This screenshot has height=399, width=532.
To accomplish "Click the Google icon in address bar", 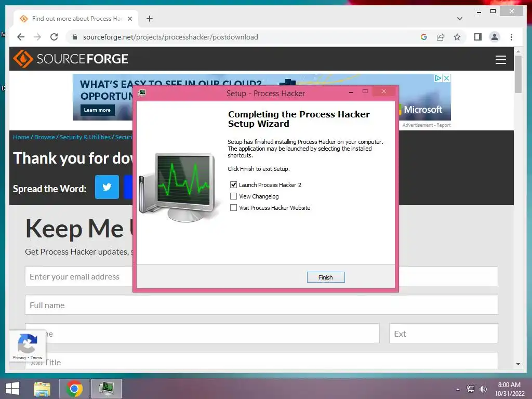I will 424,37.
